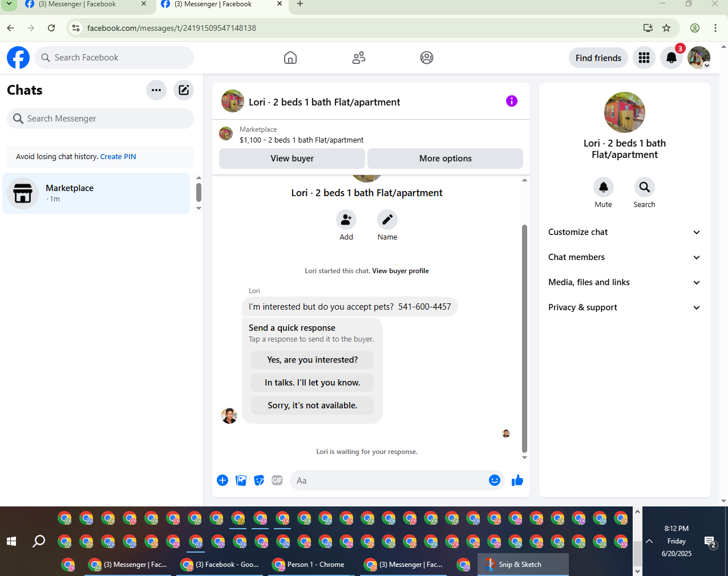Open Chats options three-dot icon

pos(156,90)
